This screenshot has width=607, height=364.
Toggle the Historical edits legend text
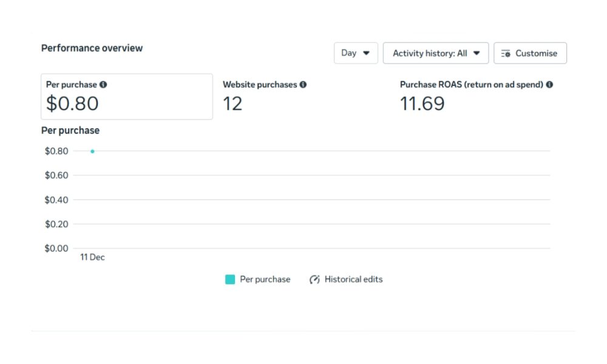click(x=353, y=280)
